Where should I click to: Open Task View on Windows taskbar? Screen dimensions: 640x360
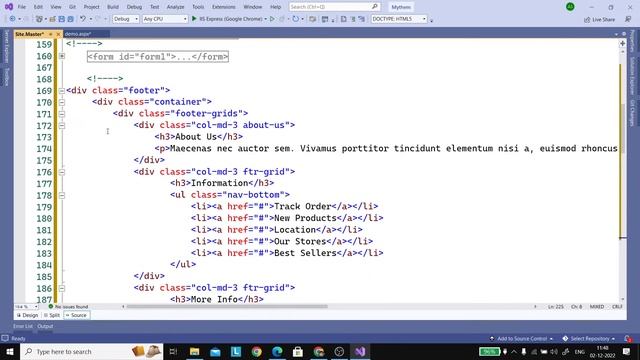[173, 351]
